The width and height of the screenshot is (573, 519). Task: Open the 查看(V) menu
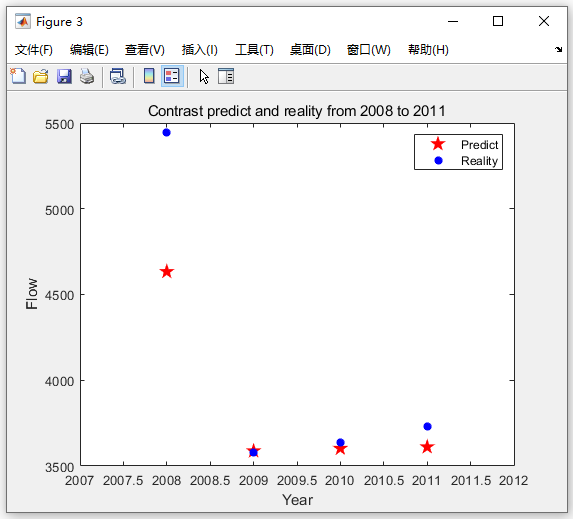[145, 50]
